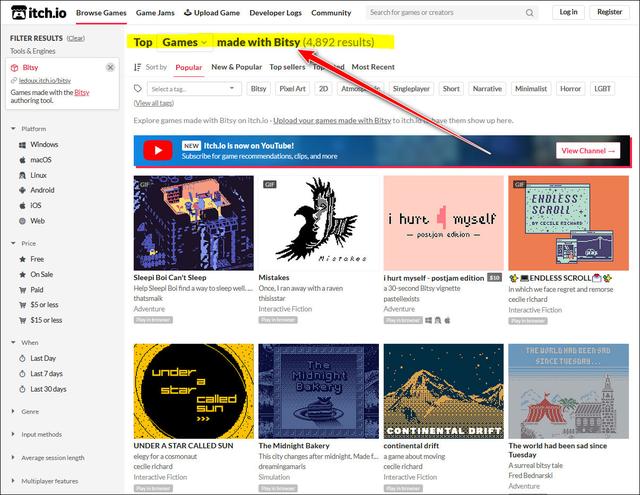Open the Mistakes game thumbnail
This screenshot has width=640, height=495.
pyautogui.click(x=318, y=223)
